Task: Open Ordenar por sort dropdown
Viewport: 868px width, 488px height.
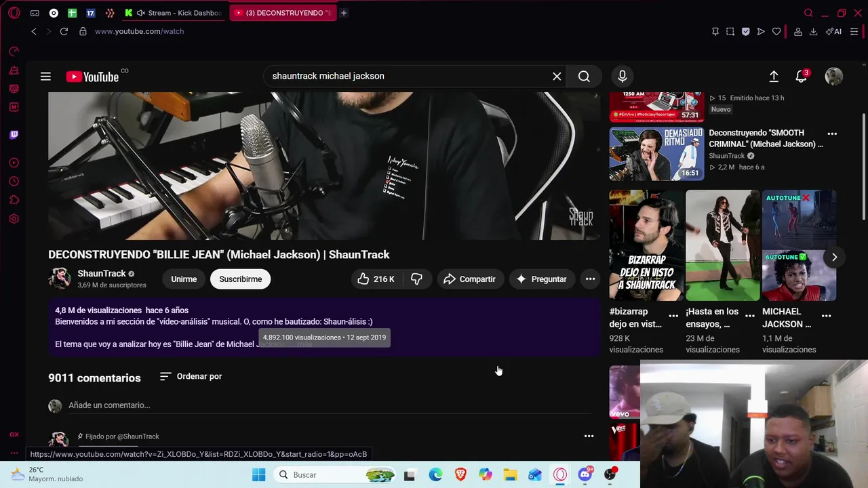Action: coord(191,376)
